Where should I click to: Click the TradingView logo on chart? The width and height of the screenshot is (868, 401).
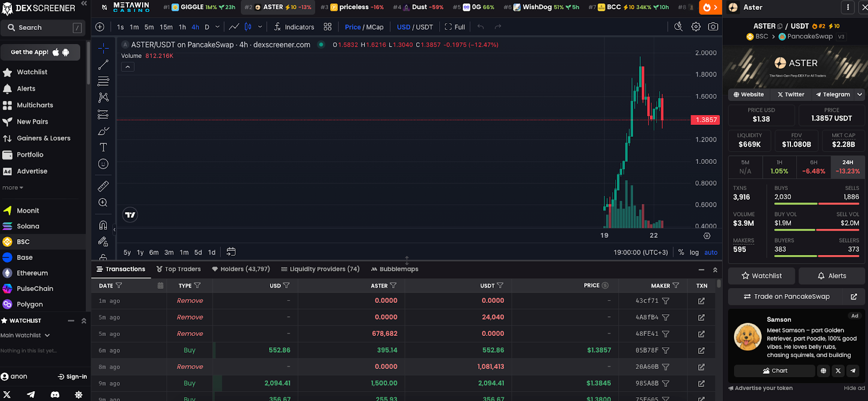[x=130, y=215]
